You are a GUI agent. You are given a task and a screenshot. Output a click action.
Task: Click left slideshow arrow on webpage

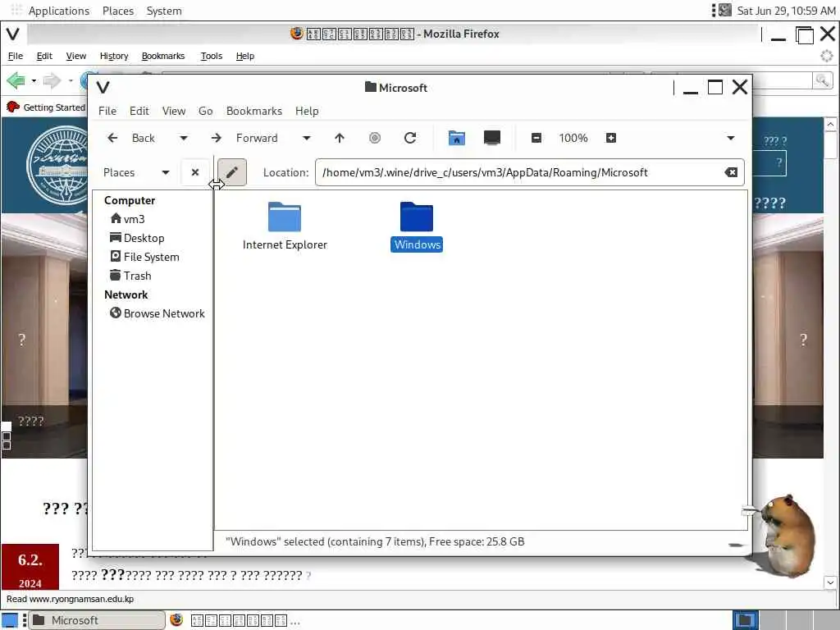pos(22,339)
